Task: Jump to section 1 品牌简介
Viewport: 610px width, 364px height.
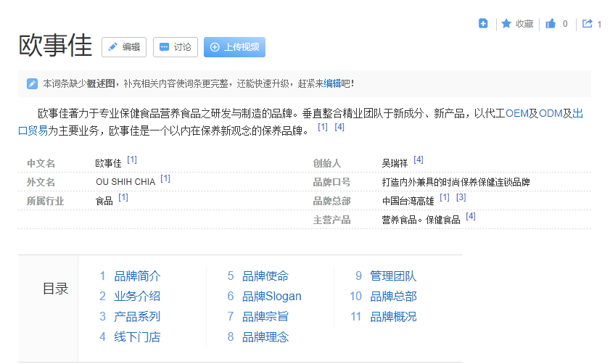Action: pos(137,276)
